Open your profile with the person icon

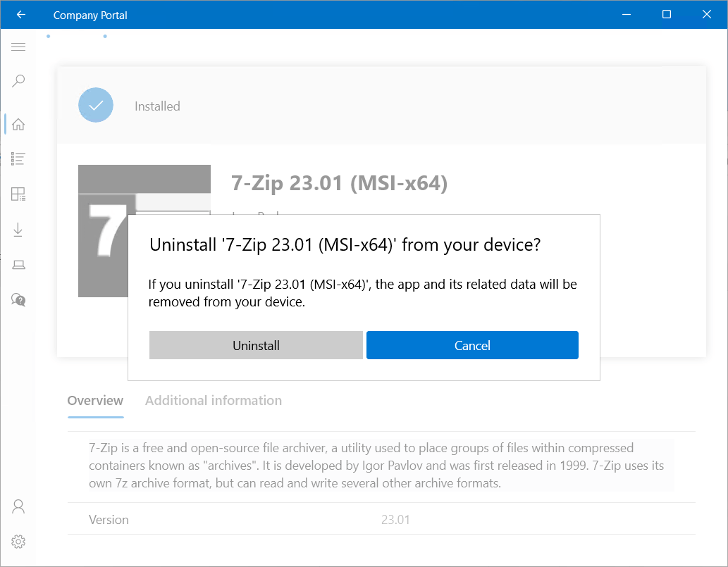18,506
